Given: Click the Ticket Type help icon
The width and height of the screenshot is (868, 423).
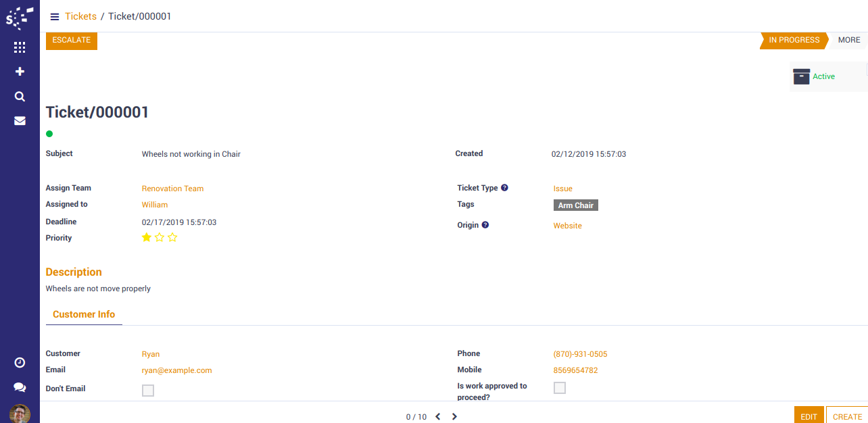Looking at the screenshot, I should pos(504,188).
